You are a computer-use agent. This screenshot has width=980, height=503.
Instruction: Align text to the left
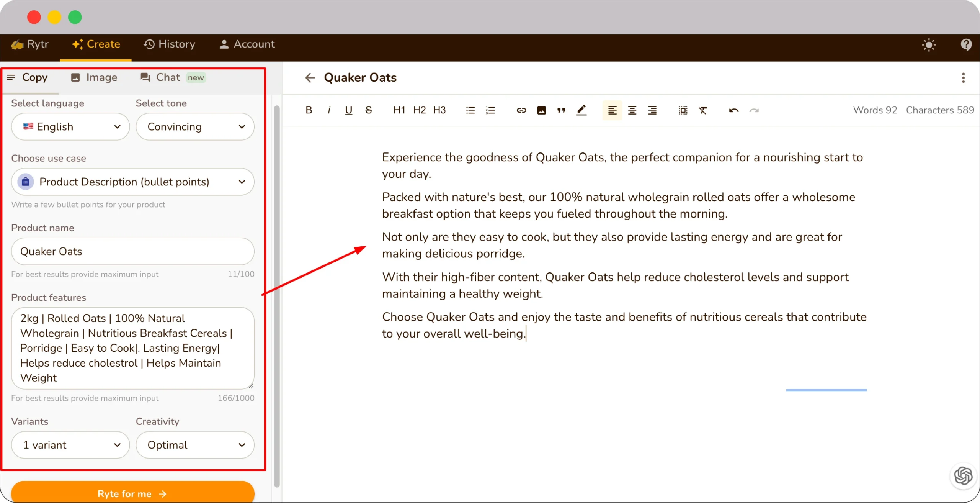point(612,110)
